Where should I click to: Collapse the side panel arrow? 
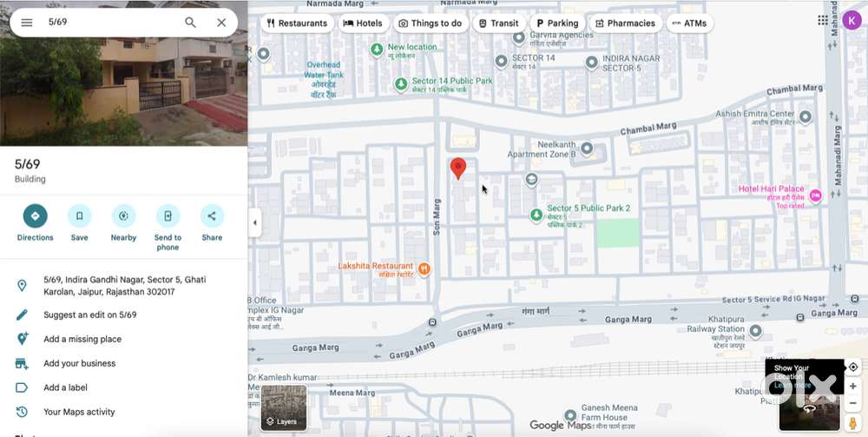pos(254,222)
